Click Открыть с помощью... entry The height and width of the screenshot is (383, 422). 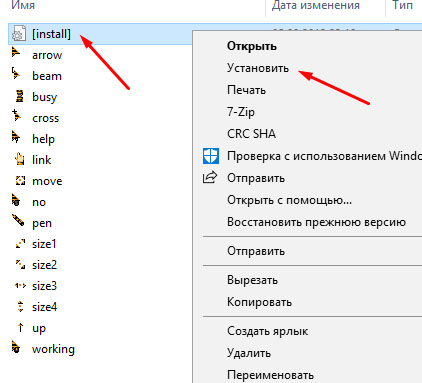pos(289,200)
